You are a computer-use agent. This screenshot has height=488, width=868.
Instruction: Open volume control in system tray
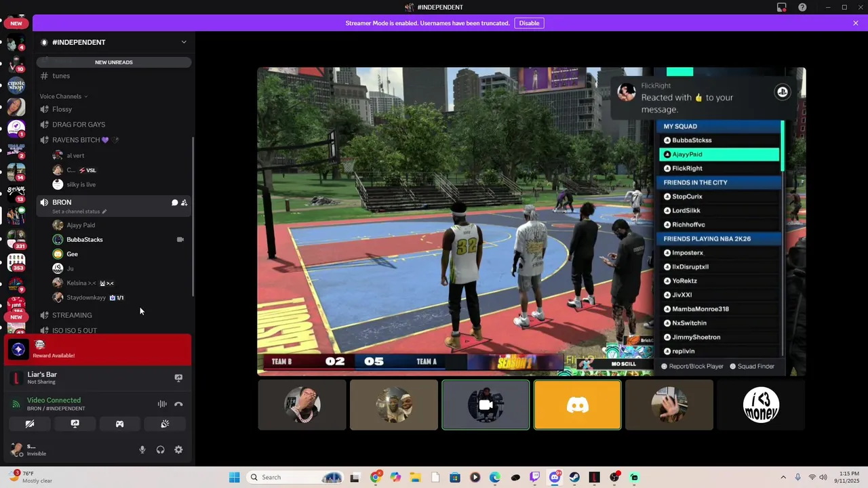[x=823, y=477]
